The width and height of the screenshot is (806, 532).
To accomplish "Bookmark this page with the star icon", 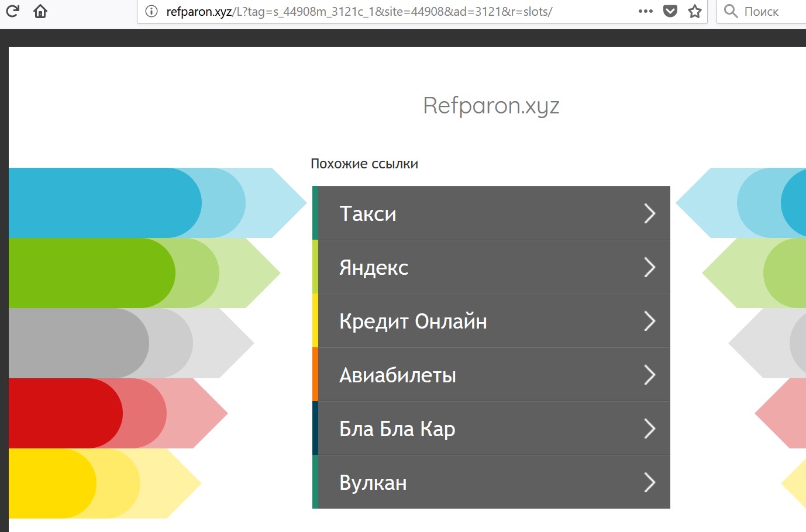I will (695, 11).
